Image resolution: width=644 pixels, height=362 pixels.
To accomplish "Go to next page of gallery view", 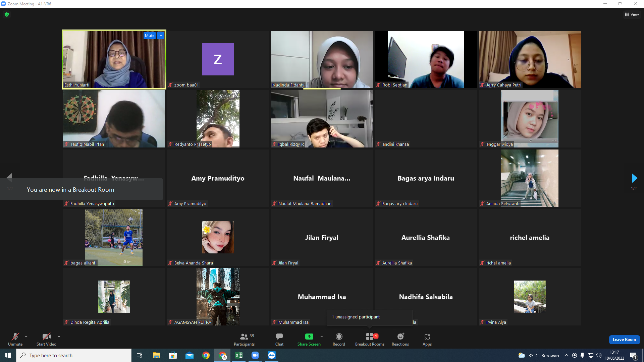I will click(634, 178).
